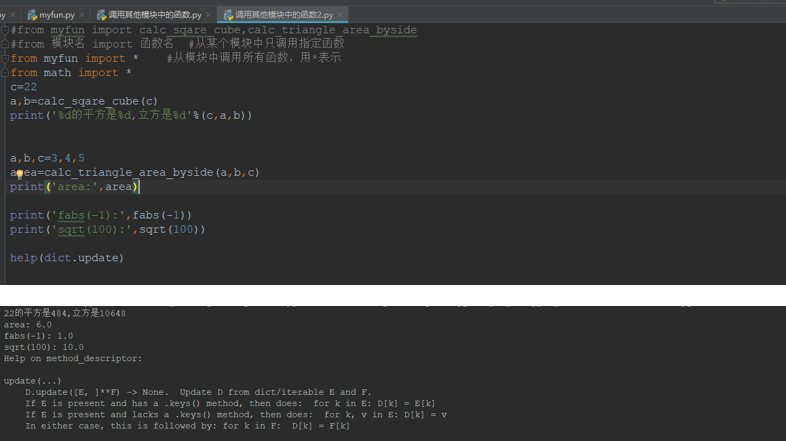Viewport: 786px width, 441px height.
Task: Click output line 'update(...)'
Action: point(33,381)
